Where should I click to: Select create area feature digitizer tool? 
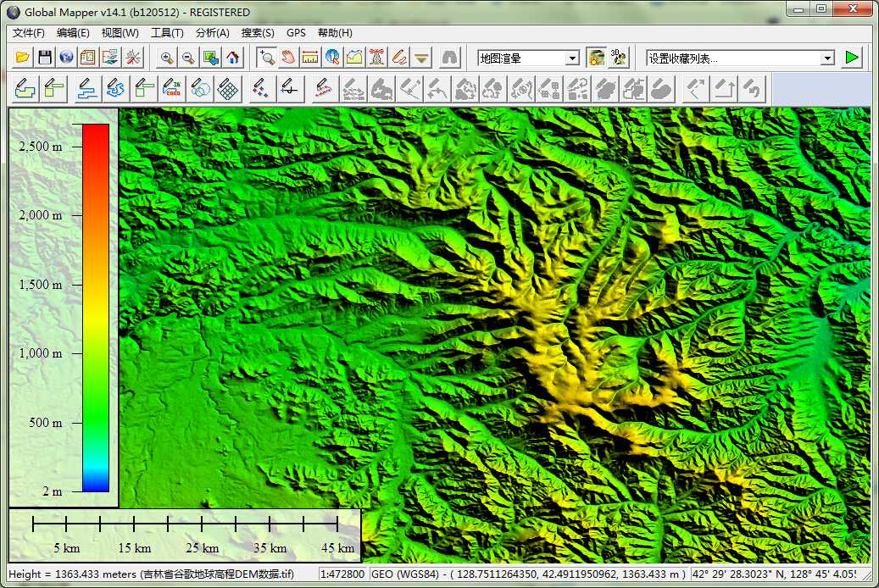point(25,89)
